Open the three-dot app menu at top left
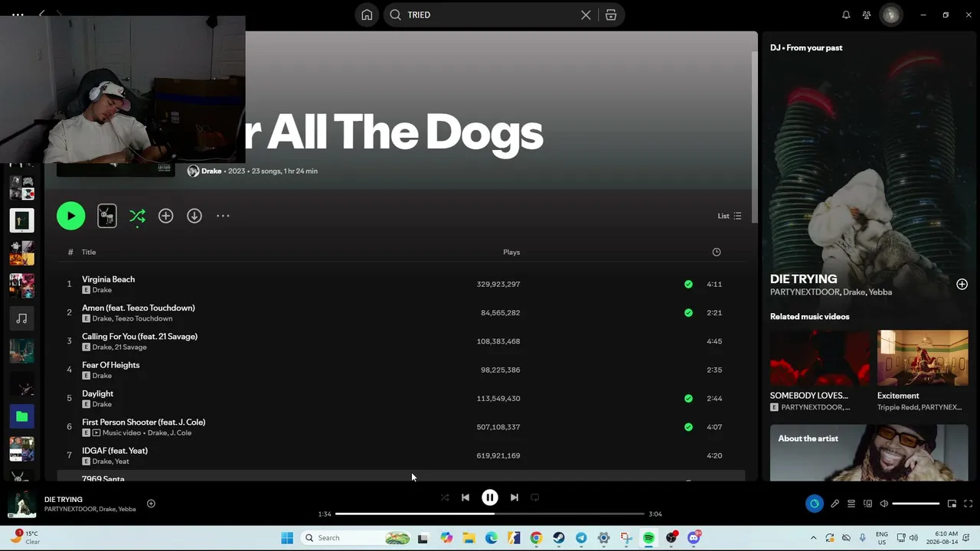This screenshot has width=980, height=551. (17, 15)
